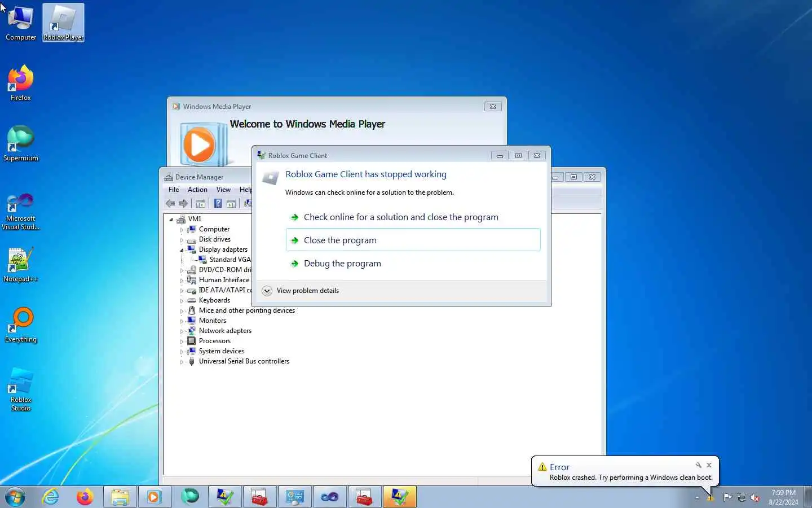Select the Supermium desktop shortcut
The height and width of the screenshot is (508, 812).
coord(21,143)
